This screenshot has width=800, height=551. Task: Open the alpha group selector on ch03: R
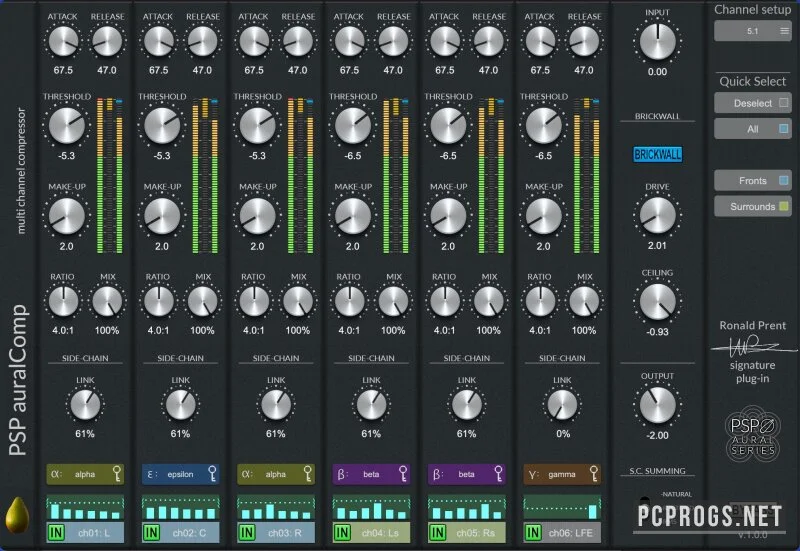click(x=276, y=474)
